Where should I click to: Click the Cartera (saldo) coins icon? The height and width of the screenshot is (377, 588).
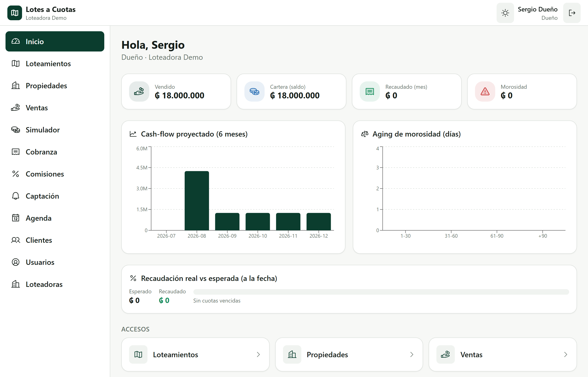254,91
